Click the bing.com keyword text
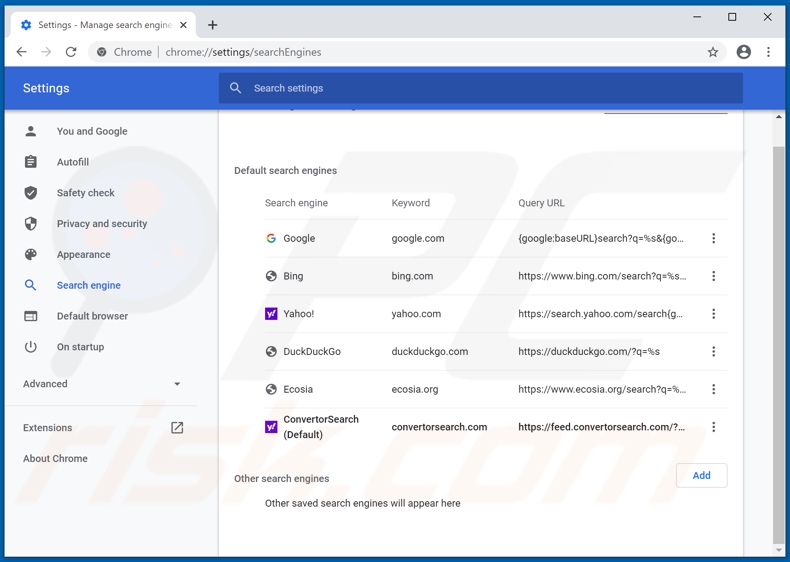Viewport: 790px width, 562px height. 412,276
